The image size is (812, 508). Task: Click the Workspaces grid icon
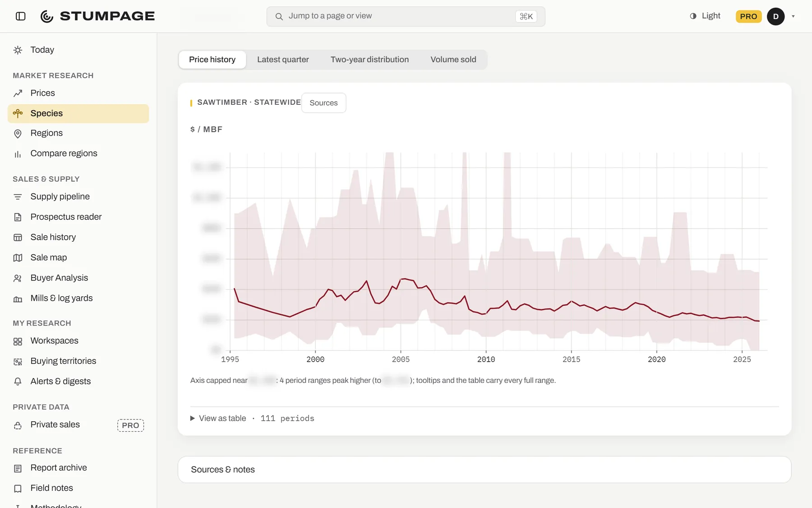pyautogui.click(x=18, y=341)
